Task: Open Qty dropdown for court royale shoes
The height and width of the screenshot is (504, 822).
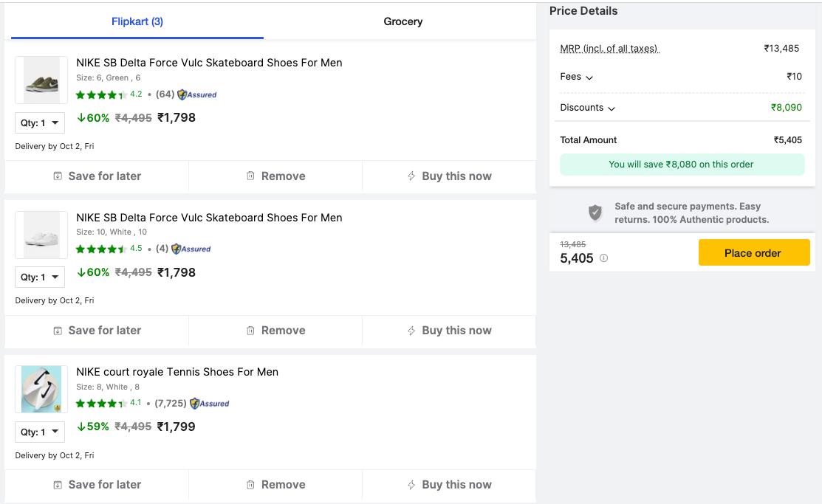Action: coord(40,432)
